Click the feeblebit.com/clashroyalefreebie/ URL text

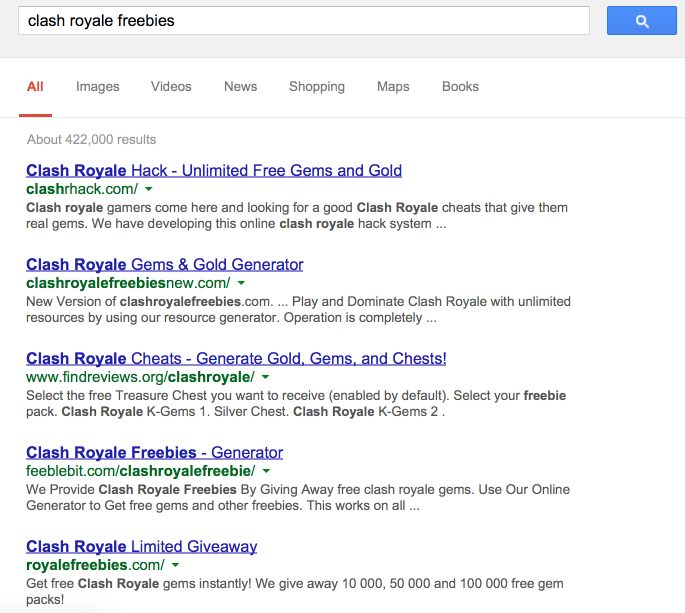pyautogui.click(x=141, y=471)
